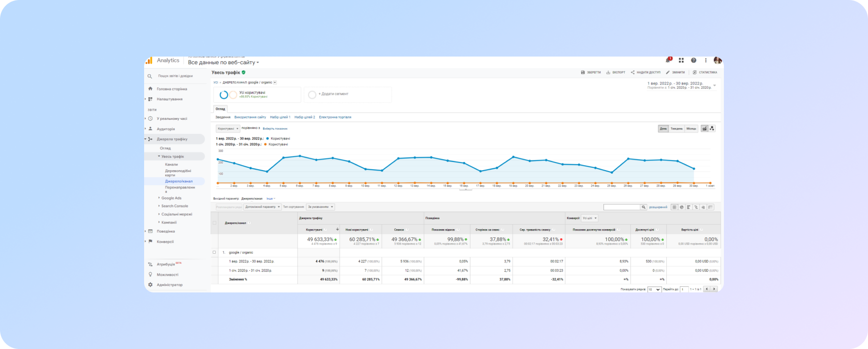Open the rows-per-page selector showing 10
Screen dimensions: 868x349
(x=654, y=289)
